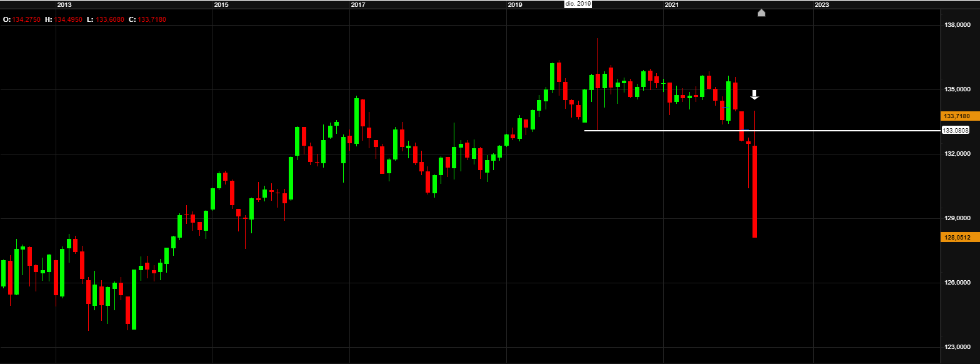Click the 'dic. 2019' date tooltip
This screenshot has height=364, width=980.
[x=578, y=4]
